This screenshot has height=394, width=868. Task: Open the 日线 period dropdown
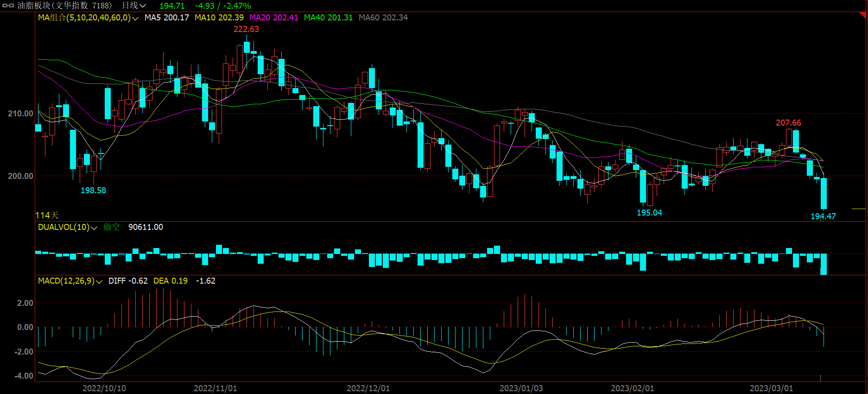tap(134, 6)
